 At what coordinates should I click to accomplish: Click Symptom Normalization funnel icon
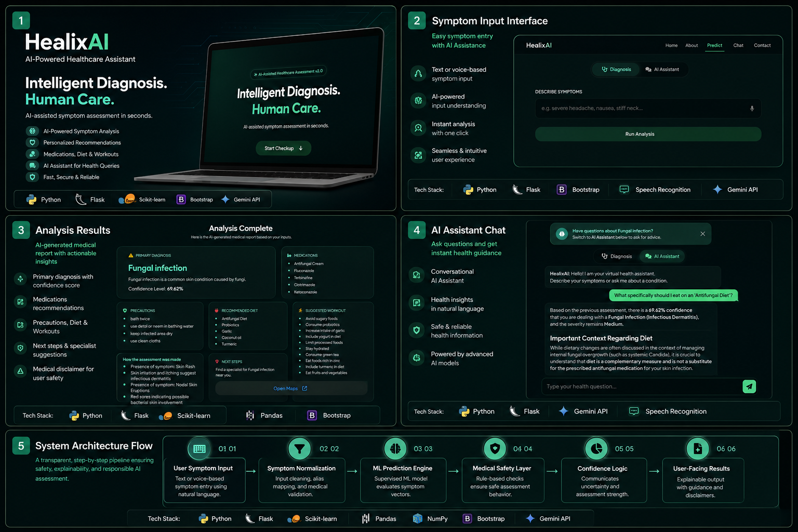click(x=300, y=448)
